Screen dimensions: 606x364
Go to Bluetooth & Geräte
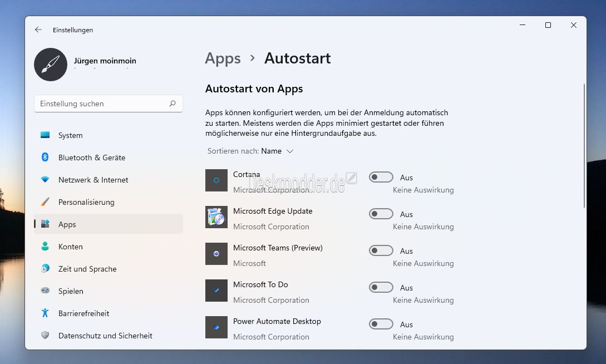[108, 158]
